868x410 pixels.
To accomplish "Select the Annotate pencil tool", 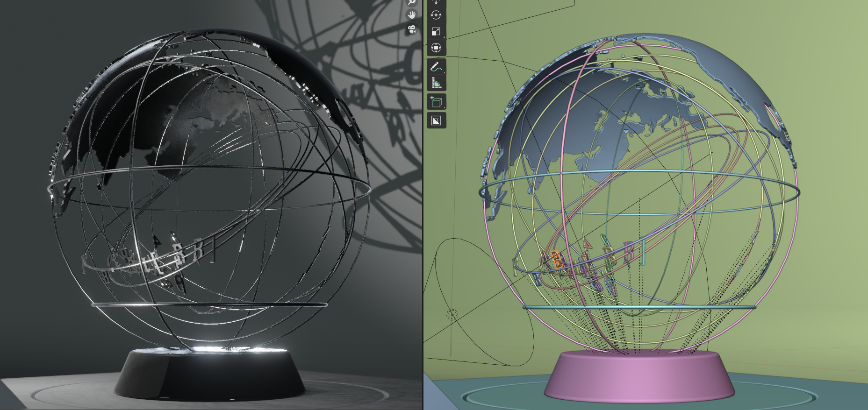I will click(436, 67).
